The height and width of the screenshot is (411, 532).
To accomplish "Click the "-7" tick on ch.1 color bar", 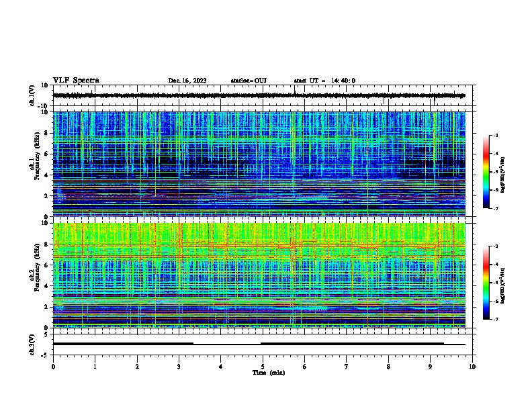I will click(495, 208).
